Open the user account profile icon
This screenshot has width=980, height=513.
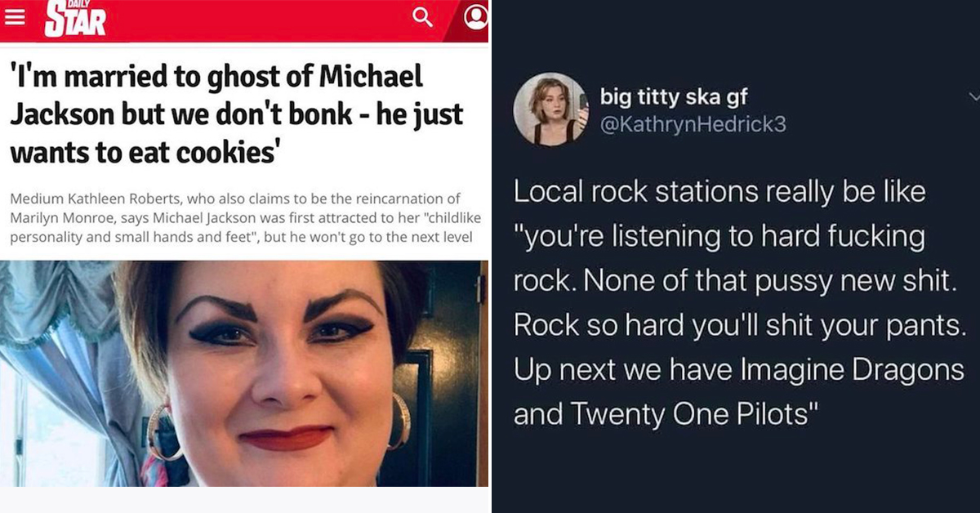coord(475,17)
